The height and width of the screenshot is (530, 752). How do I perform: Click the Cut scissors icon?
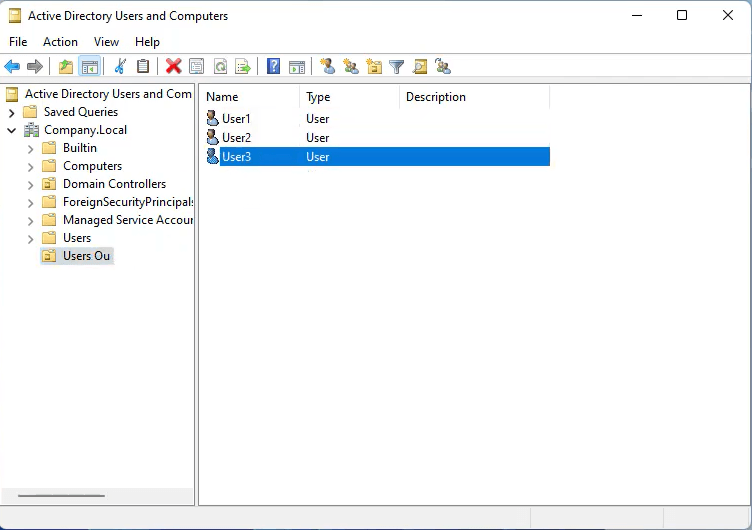pyautogui.click(x=120, y=67)
